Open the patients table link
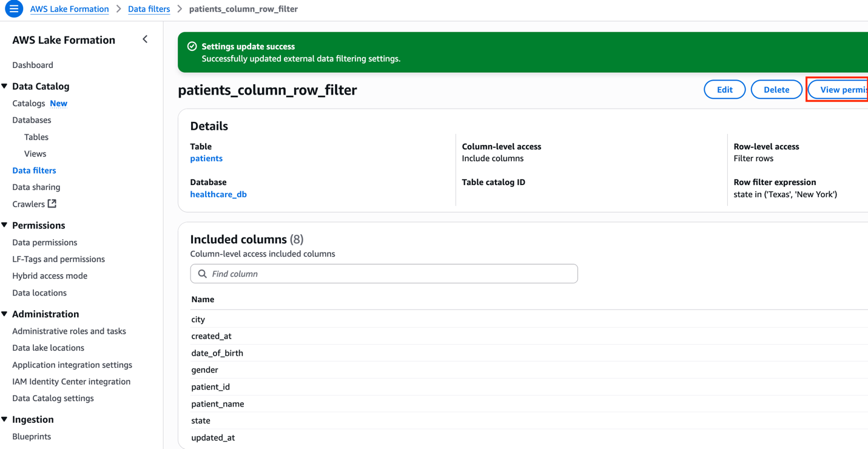This screenshot has height=449, width=868. click(x=206, y=158)
